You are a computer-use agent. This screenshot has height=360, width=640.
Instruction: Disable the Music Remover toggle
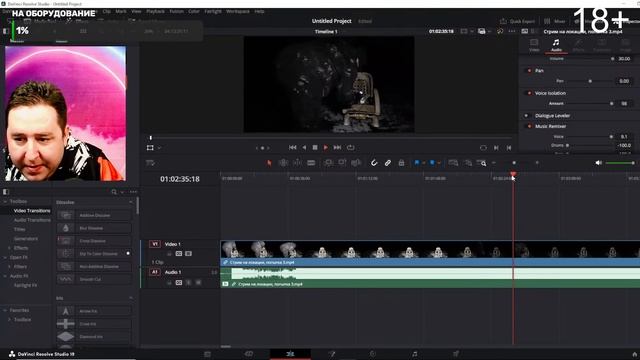[529, 126]
